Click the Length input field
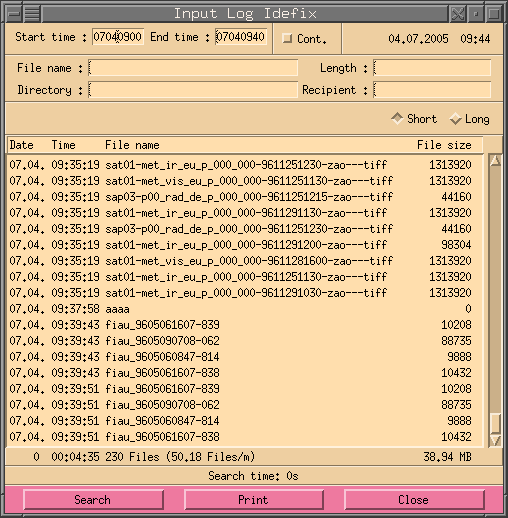 click(432, 68)
